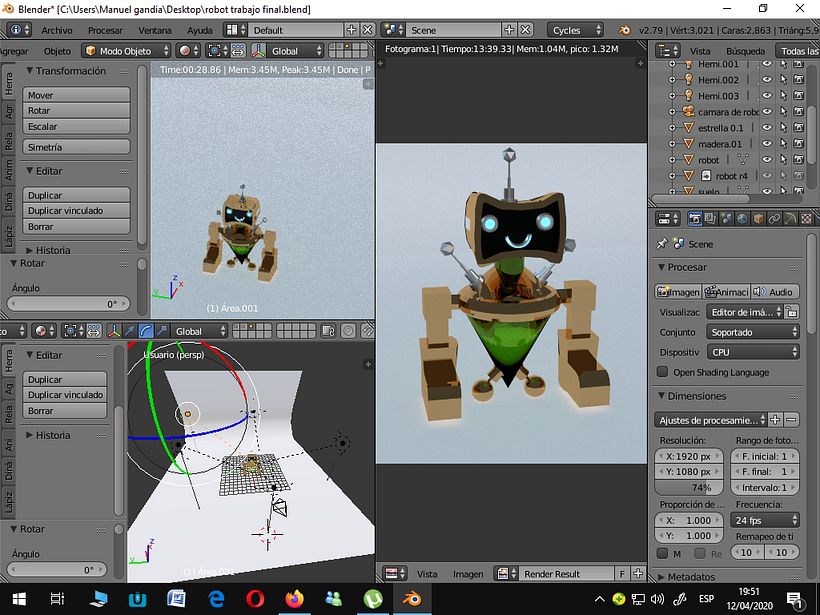
Task: Toggle renderability camera icon for madera.01
Action: pos(798,143)
